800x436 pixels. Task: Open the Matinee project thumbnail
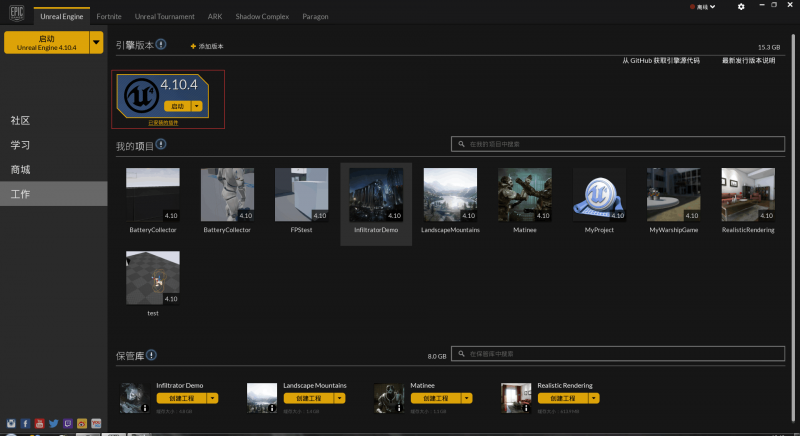pyautogui.click(x=524, y=195)
